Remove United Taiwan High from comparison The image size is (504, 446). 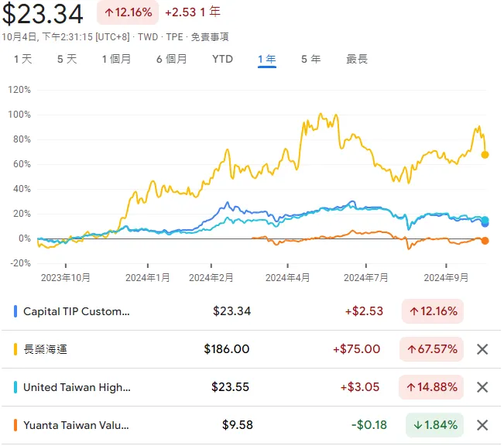(482, 387)
